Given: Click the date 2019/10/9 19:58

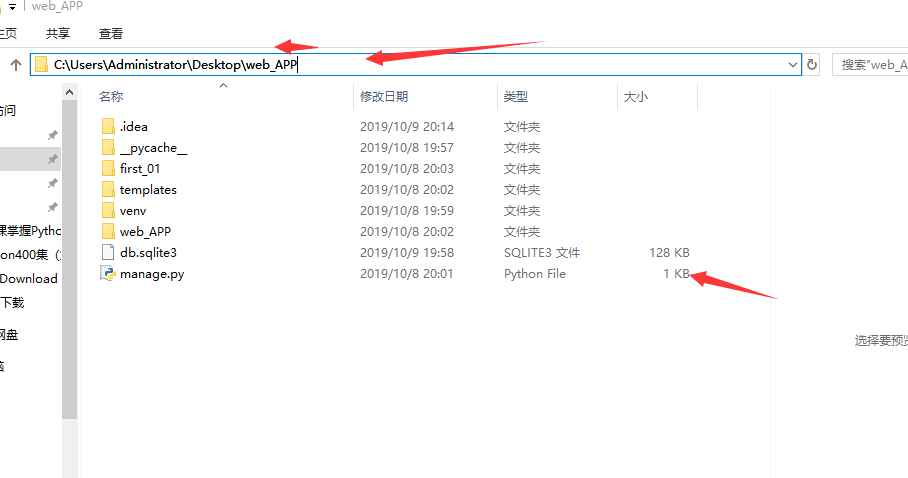Looking at the screenshot, I should coord(407,253).
